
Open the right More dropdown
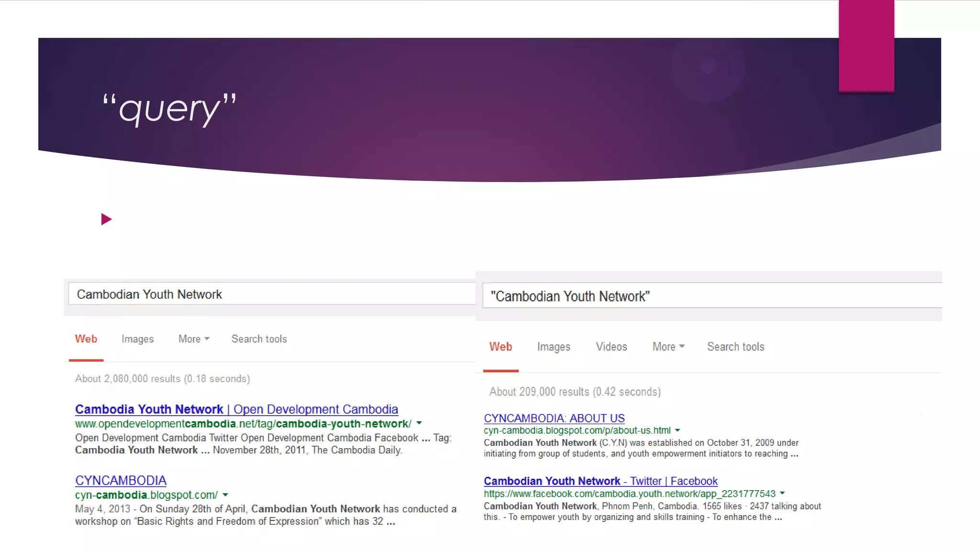(668, 347)
